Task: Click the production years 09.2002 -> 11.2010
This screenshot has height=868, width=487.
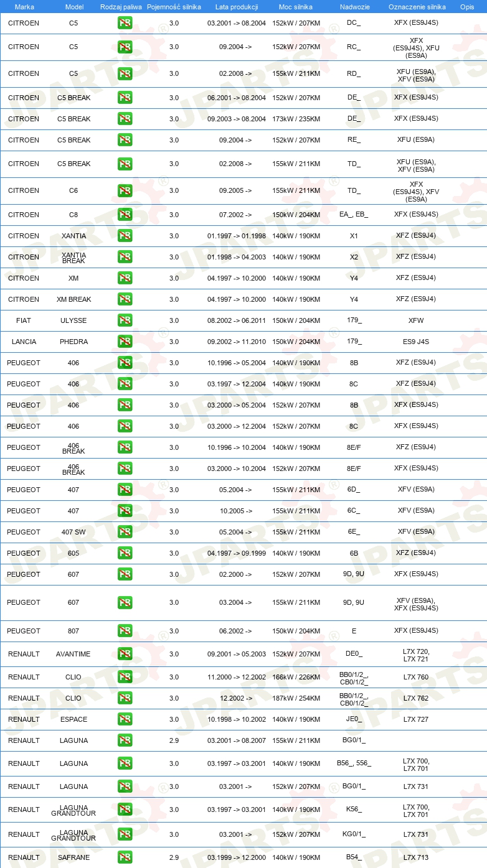Action: point(237,342)
